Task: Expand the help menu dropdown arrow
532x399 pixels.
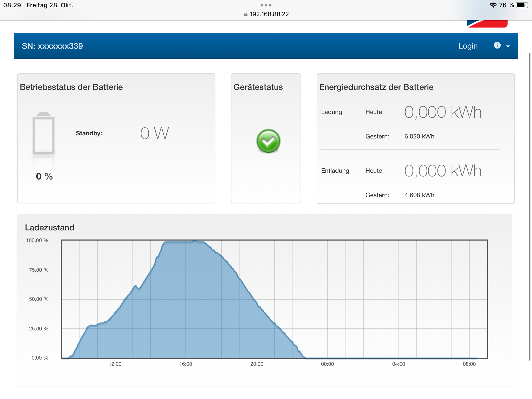Action: pyautogui.click(x=508, y=46)
